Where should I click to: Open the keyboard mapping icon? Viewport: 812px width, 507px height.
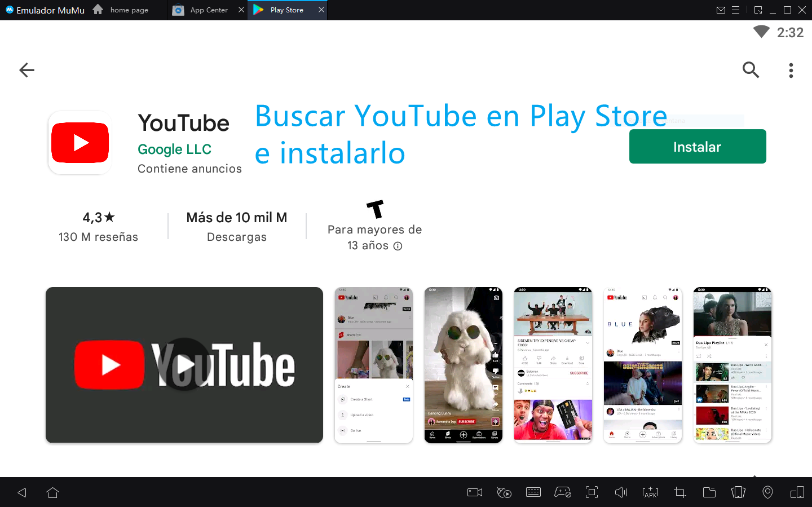click(x=533, y=492)
